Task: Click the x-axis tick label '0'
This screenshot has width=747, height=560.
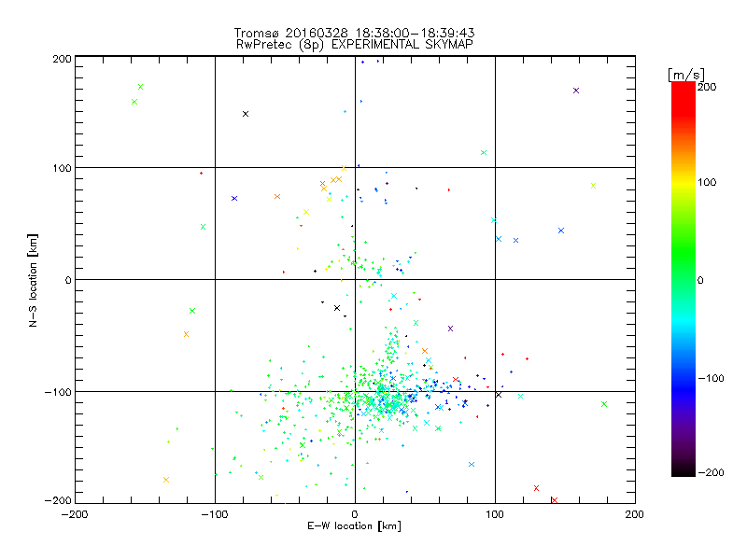Action: click(x=355, y=514)
